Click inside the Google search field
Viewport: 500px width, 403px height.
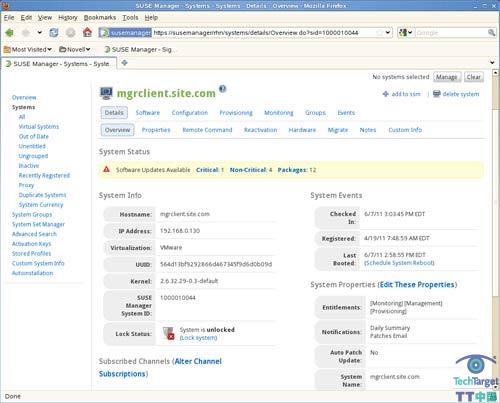click(x=451, y=33)
